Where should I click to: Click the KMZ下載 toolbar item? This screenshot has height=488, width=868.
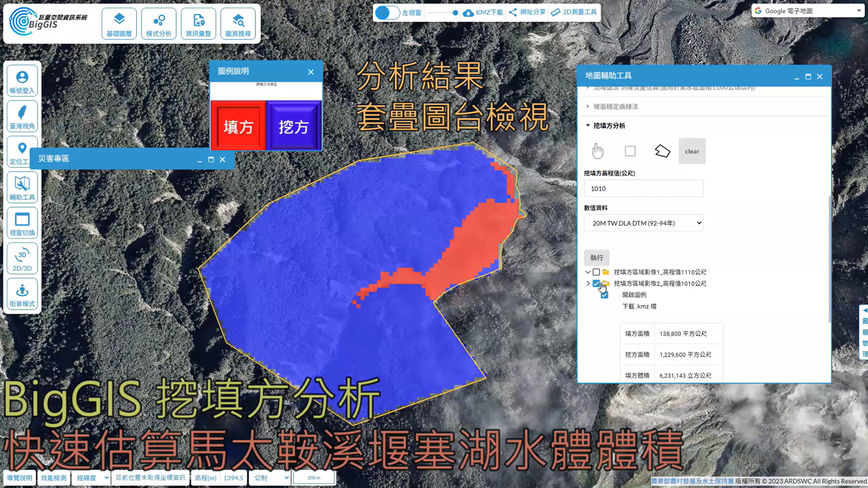483,12
